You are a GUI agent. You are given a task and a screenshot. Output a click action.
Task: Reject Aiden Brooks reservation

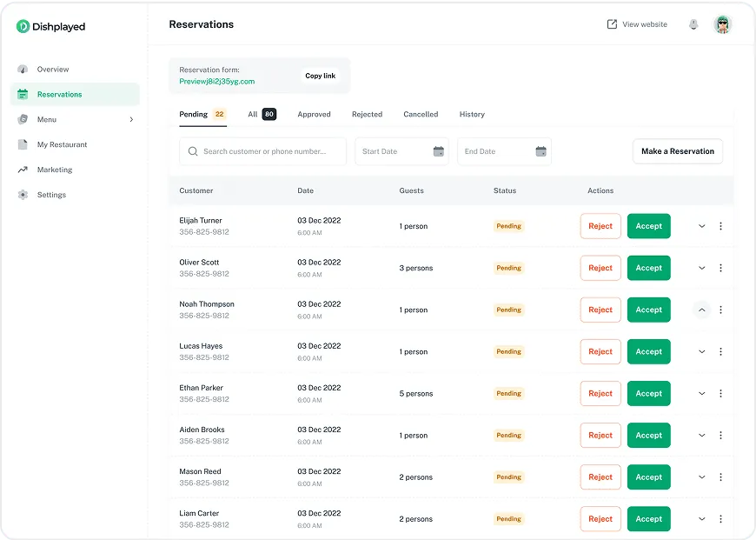coord(600,436)
